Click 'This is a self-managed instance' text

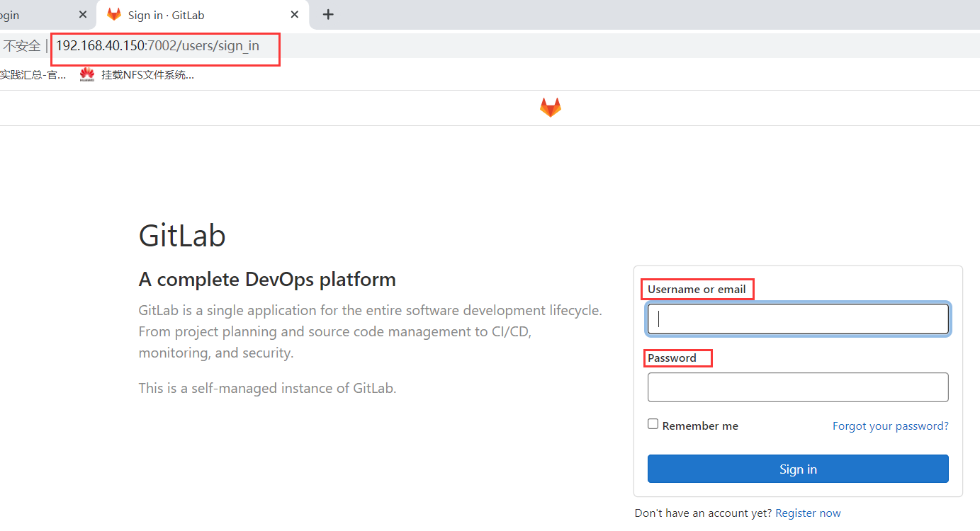pyautogui.click(x=267, y=388)
